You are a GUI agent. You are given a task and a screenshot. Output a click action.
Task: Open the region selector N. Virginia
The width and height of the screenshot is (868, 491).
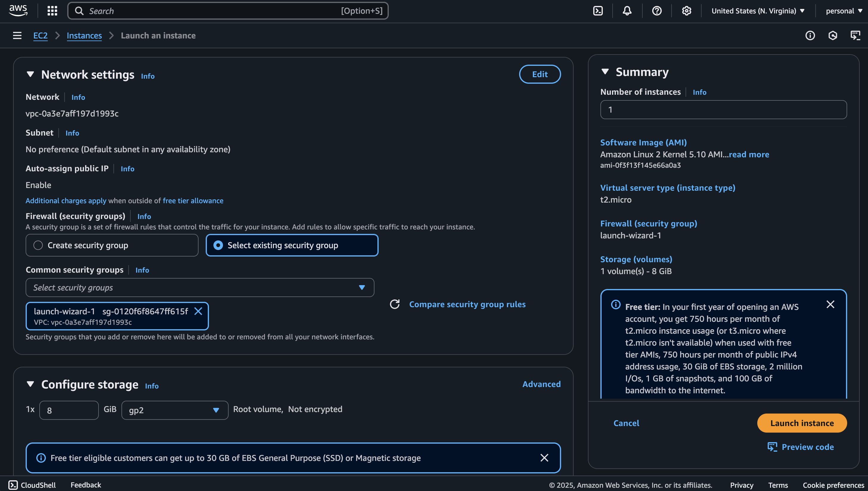tap(758, 11)
